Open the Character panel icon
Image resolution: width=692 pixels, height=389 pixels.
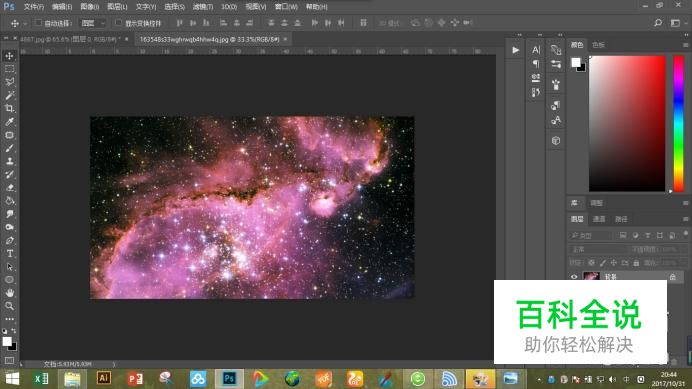[x=536, y=50]
